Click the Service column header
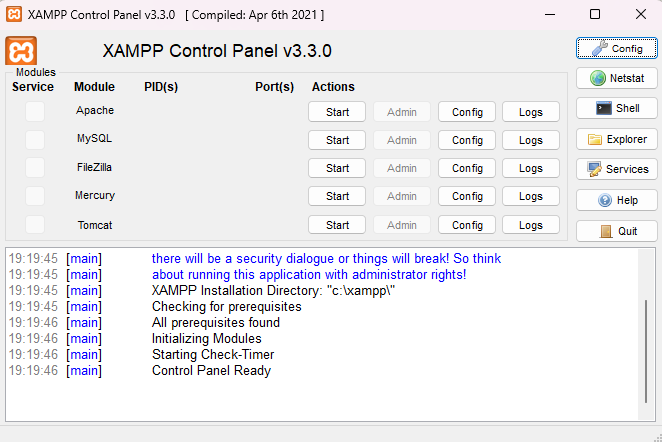 33,87
